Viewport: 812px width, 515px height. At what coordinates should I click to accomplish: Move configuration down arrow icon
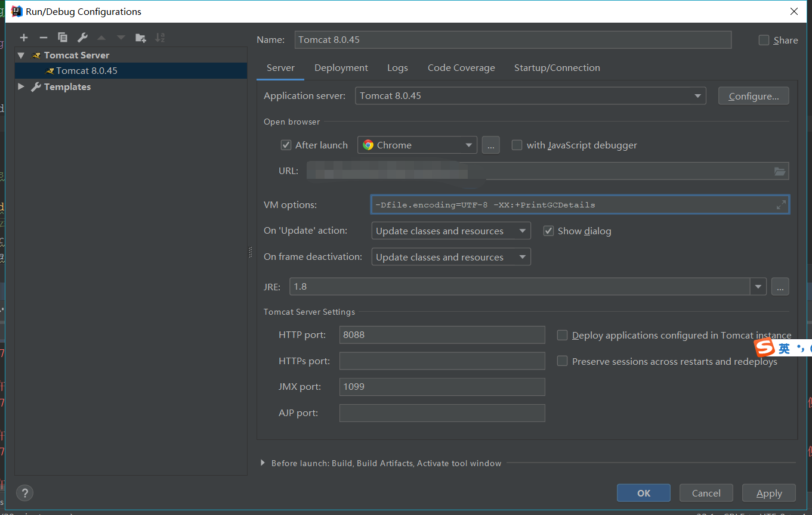click(x=121, y=38)
